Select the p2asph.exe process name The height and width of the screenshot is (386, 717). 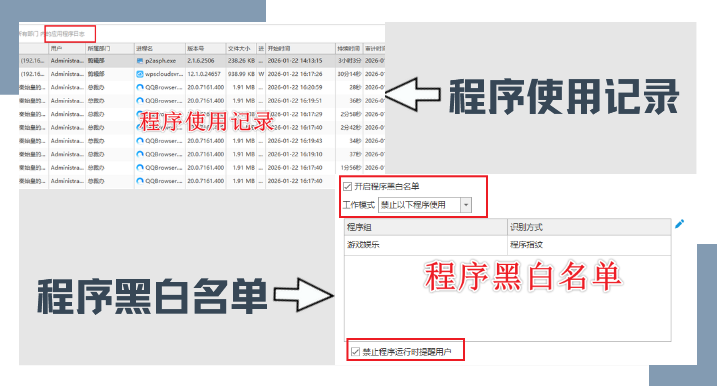(x=161, y=60)
